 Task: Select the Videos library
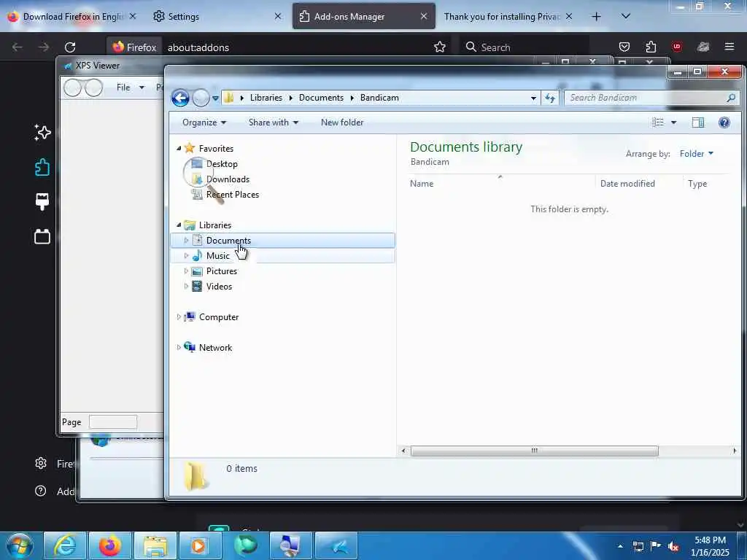[x=219, y=286]
